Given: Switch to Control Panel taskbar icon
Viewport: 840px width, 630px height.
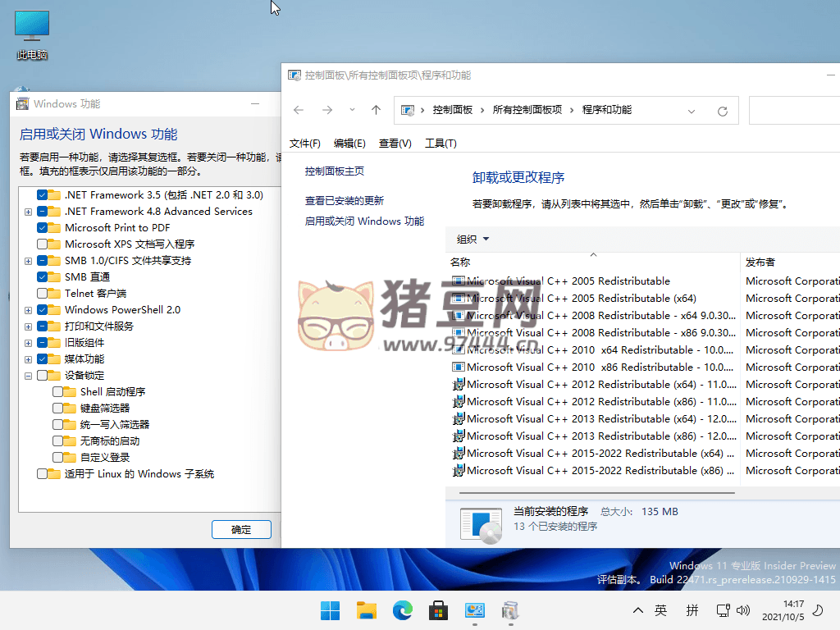Looking at the screenshot, I should pos(475,610).
